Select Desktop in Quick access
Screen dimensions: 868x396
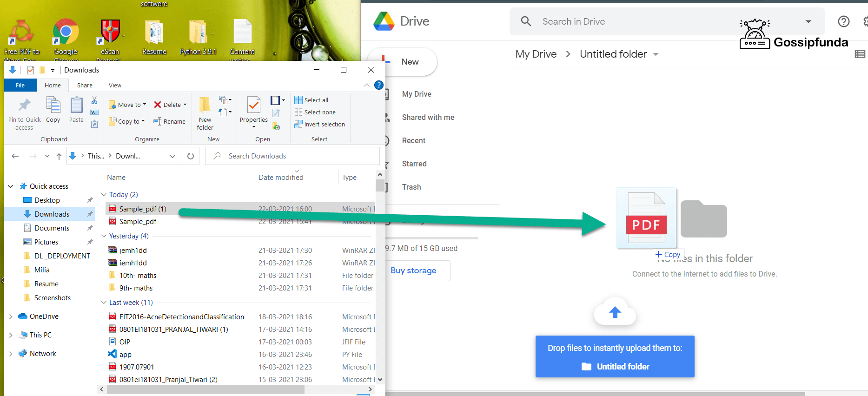tap(47, 200)
